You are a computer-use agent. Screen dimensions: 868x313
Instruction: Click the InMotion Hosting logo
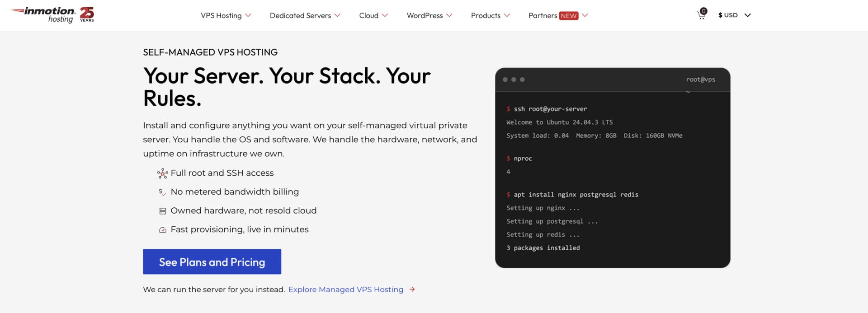(x=43, y=15)
